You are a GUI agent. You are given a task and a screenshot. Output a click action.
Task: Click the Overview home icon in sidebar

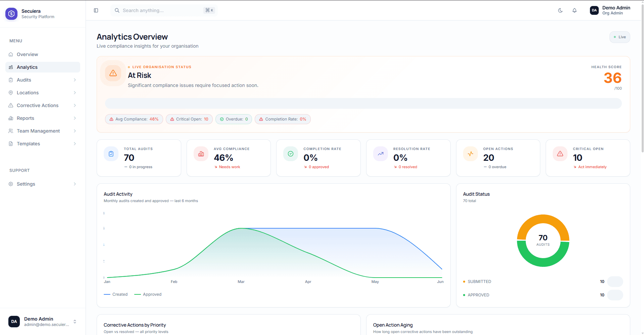[x=11, y=54]
